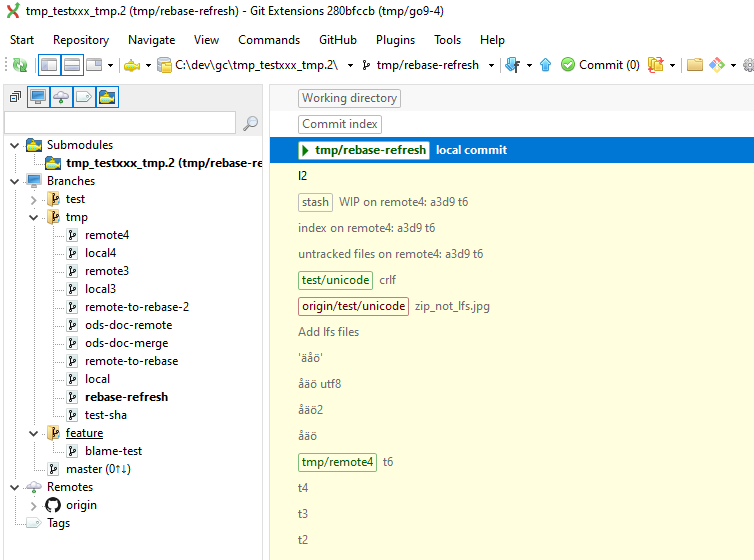
Task: Click the magnifier search icon
Action: tap(250, 124)
